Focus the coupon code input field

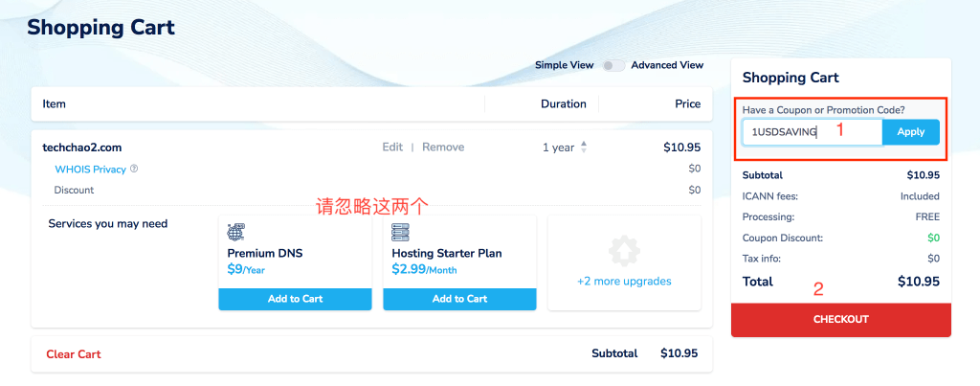coord(813,132)
